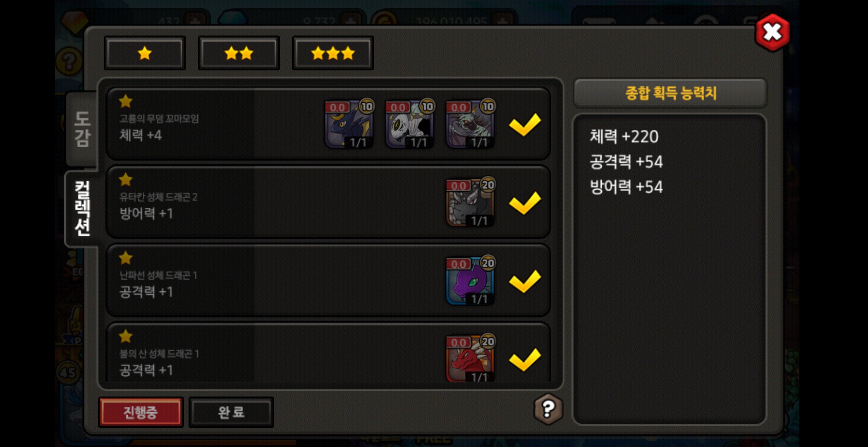Viewport: 868px width, 447px height.
Task: Click the purple 난파선 dragon icon
Action: coord(470,281)
